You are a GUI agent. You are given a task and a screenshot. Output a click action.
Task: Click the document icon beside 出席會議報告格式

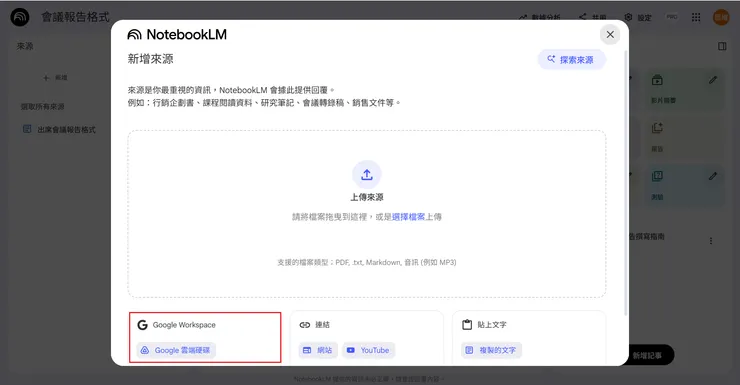tap(27, 129)
